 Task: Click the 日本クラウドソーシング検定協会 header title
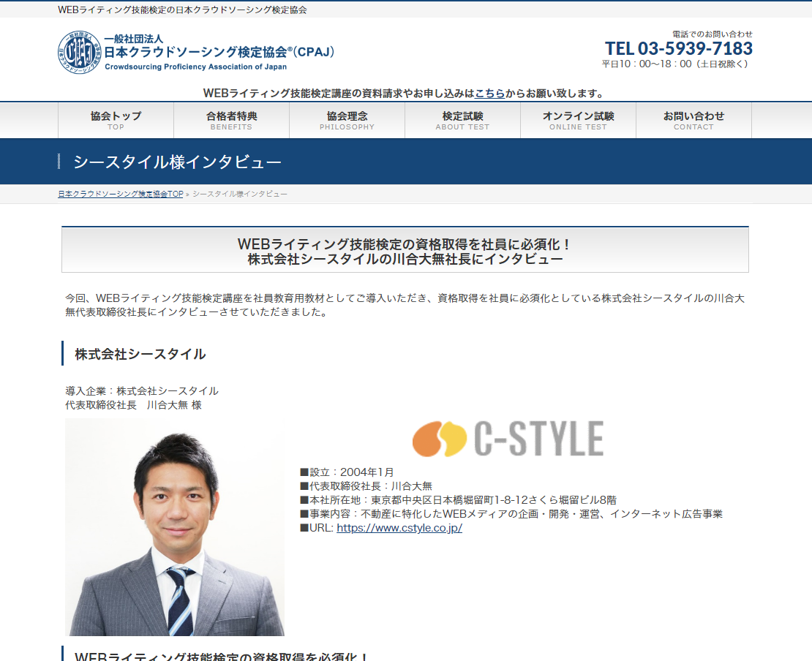point(219,52)
